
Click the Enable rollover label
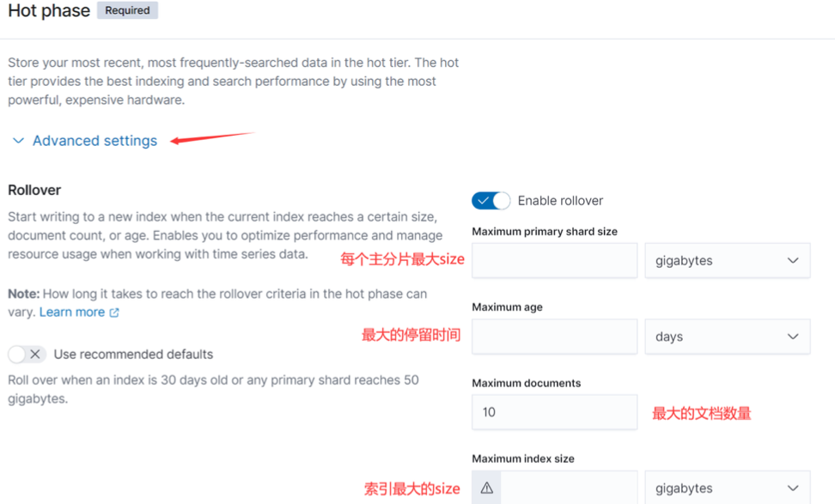(x=560, y=201)
